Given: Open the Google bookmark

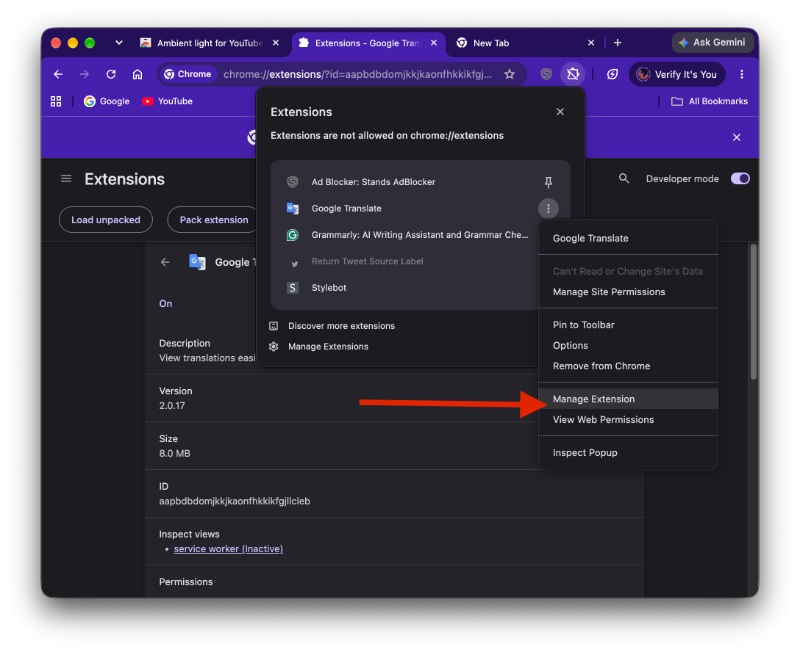Looking at the screenshot, I should (107, 101).
